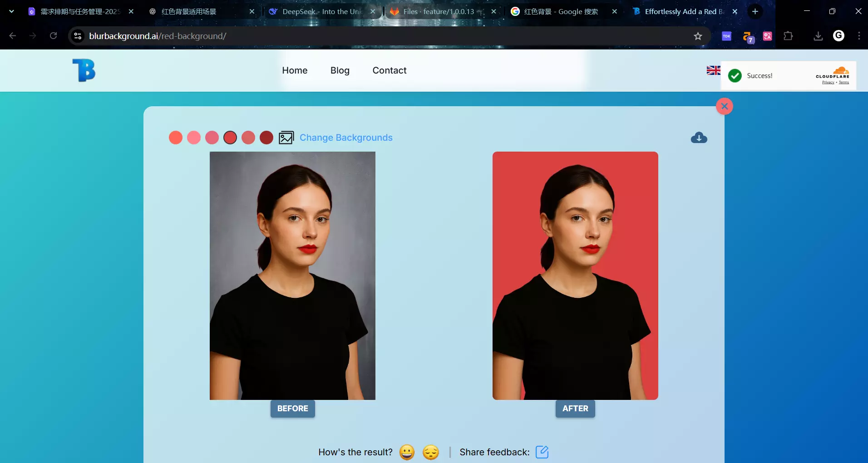Click the AFTER label button
Viewport: 868px width, 463px height.
[575, 409]
